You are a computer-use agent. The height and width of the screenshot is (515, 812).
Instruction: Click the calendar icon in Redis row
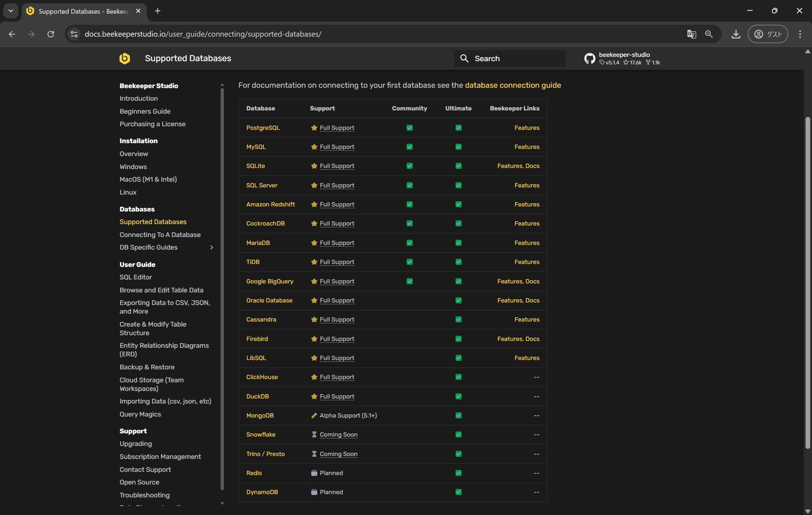pos(314,473)
